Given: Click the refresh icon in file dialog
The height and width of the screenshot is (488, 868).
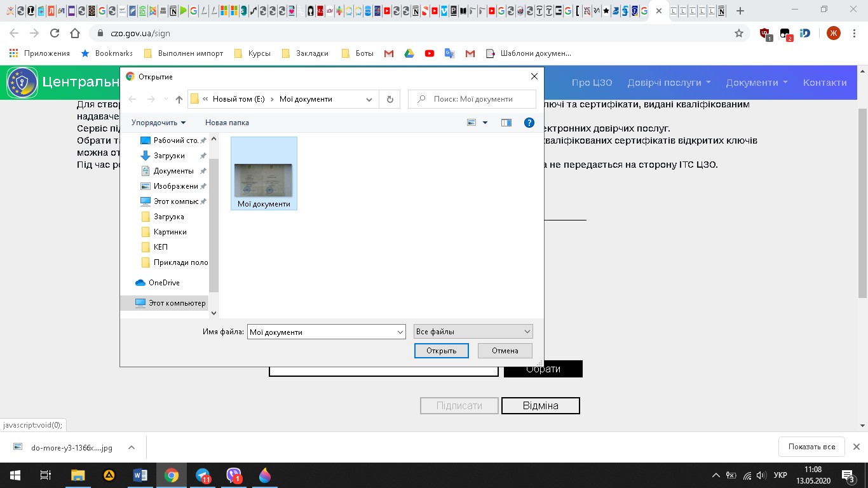Looking at the screenshot, I should [x=390, y=99].
